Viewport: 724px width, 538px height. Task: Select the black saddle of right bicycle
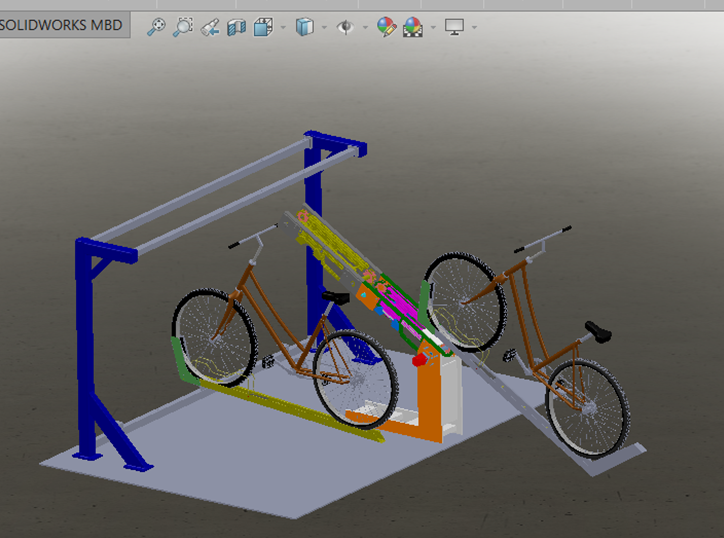(x=598, y=332)
